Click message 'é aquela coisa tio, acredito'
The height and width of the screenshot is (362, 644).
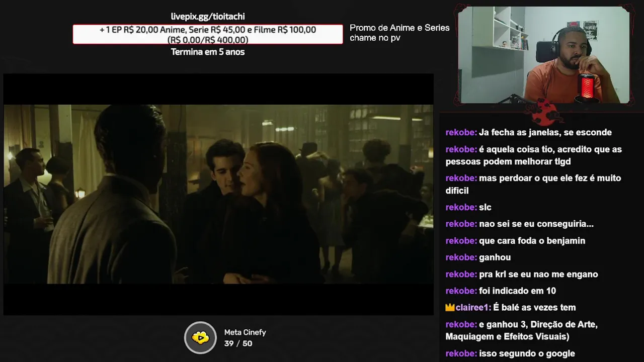coord(534,155)
